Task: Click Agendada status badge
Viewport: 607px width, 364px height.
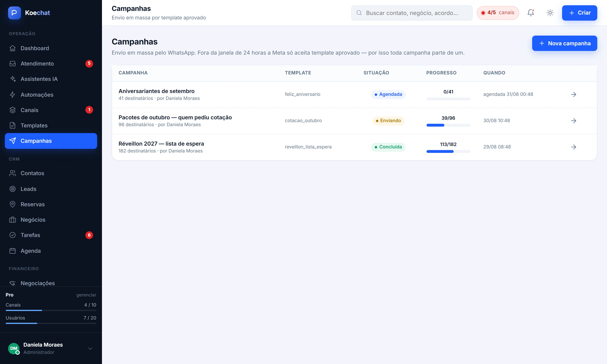Action: click(x=388, y=94)
